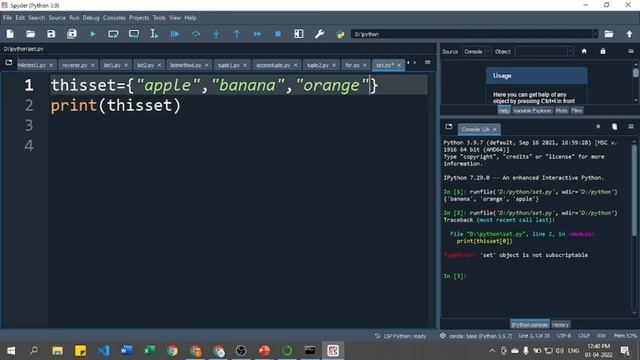Run the file with green play button
Screen dimensions: 640x360
coord(93,34)
